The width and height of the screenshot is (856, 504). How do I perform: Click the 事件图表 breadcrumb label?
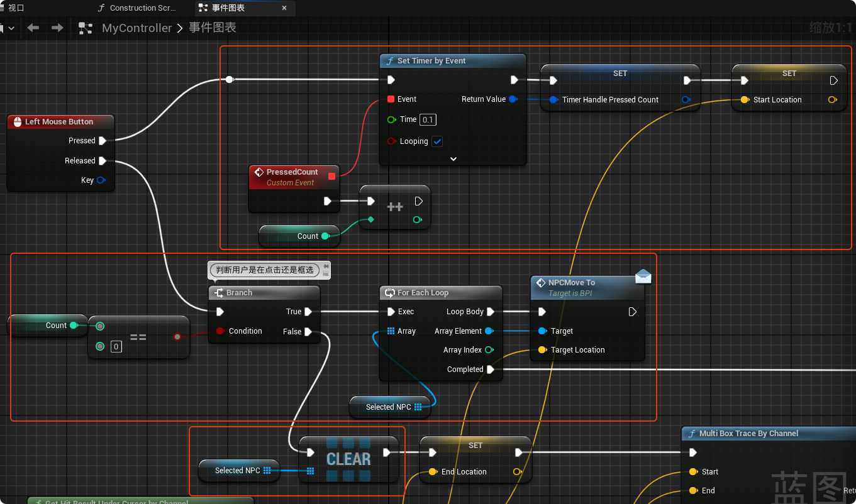tap(213, 28)
